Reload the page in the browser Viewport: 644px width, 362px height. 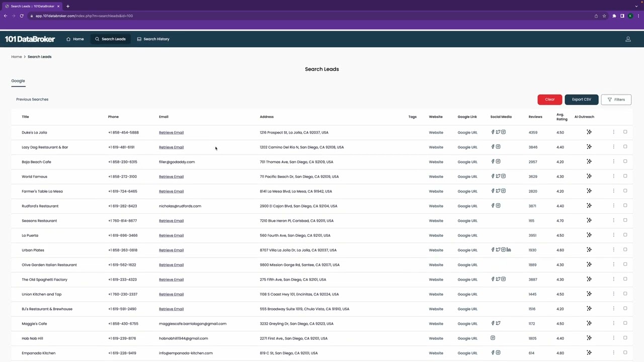(22, 16)
